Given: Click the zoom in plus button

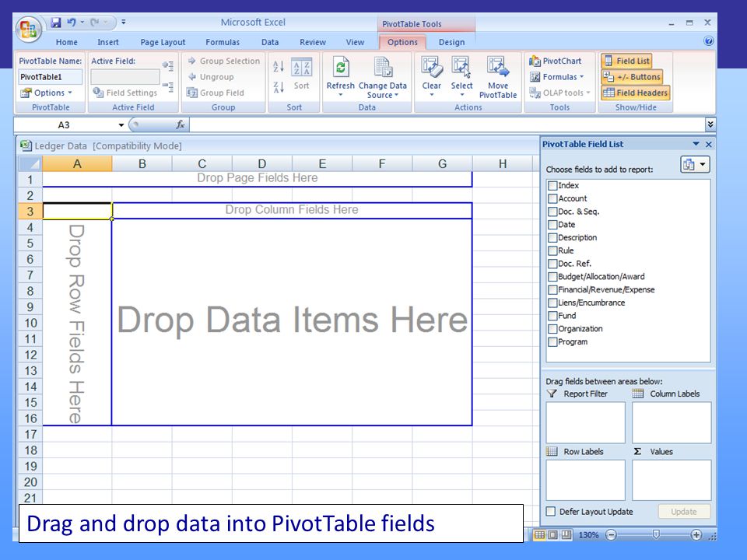Looking at the screenshot, I should pyautogui.click(x=696, y=535).
